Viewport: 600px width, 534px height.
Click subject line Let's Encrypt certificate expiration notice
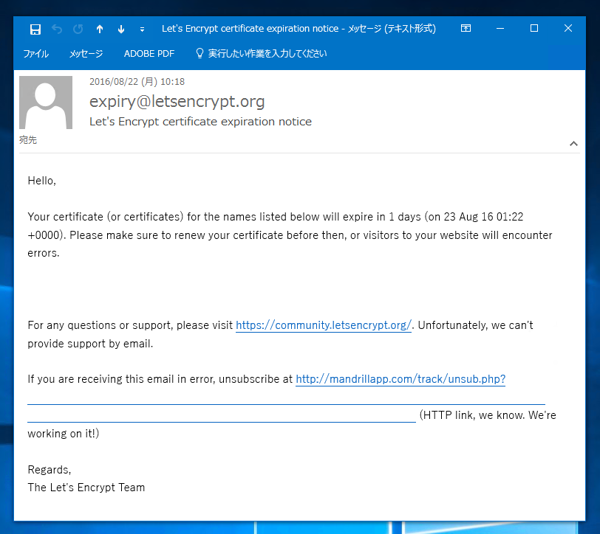coord(201,121)
